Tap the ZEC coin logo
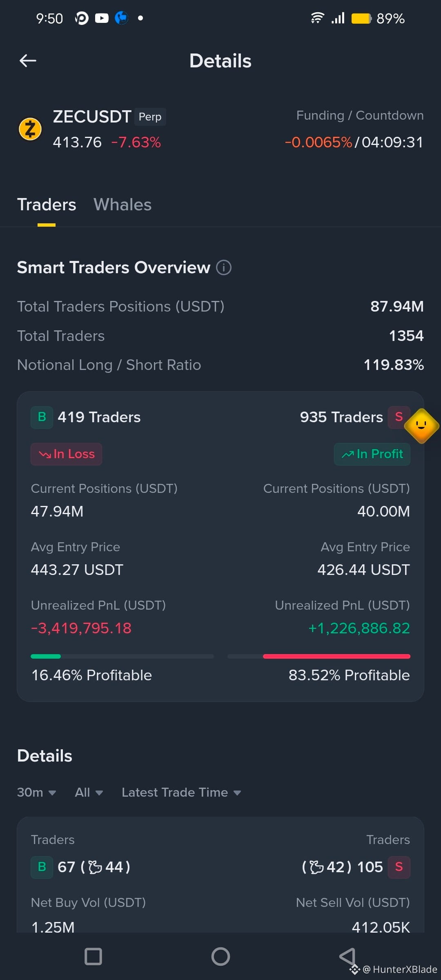 pyautogui.click(x=30, y=129)
